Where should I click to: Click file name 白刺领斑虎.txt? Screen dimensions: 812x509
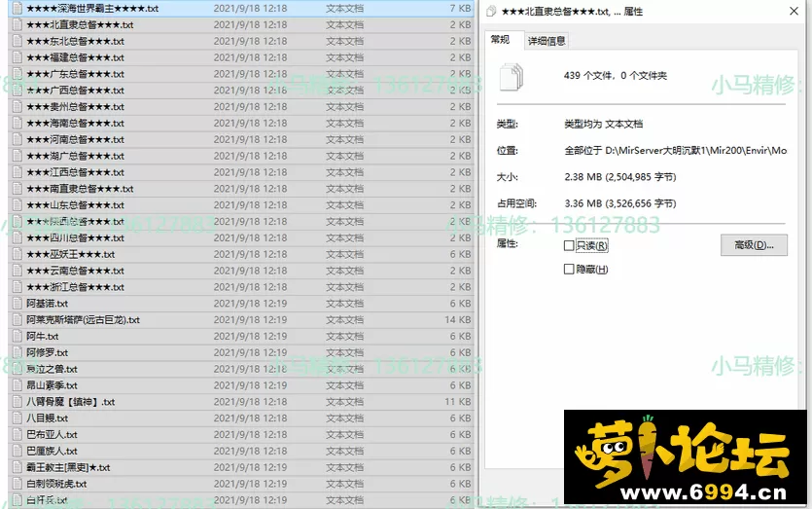coord(56,484)
